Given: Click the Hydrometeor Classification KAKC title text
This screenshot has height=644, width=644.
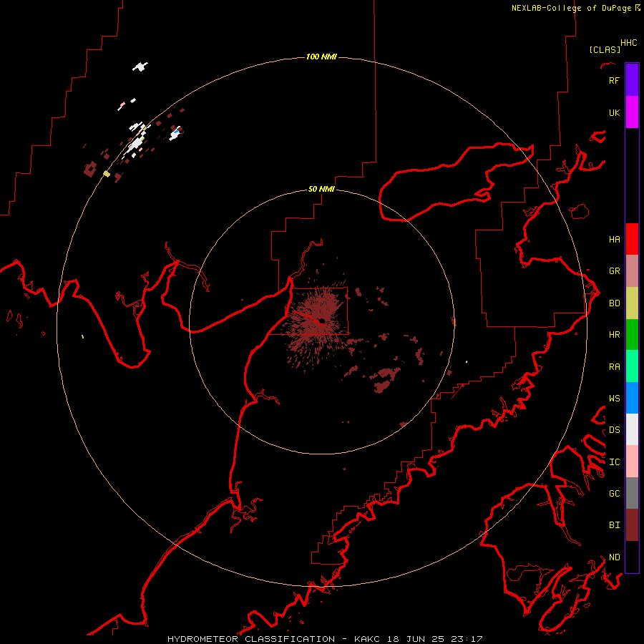Looking at the screenshot, I should tap(325, 639).
